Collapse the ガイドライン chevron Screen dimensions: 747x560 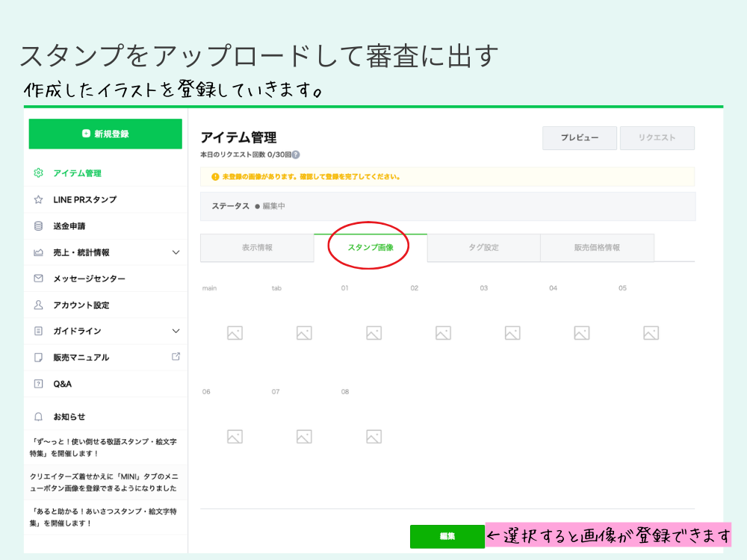[x=176, y=331]
